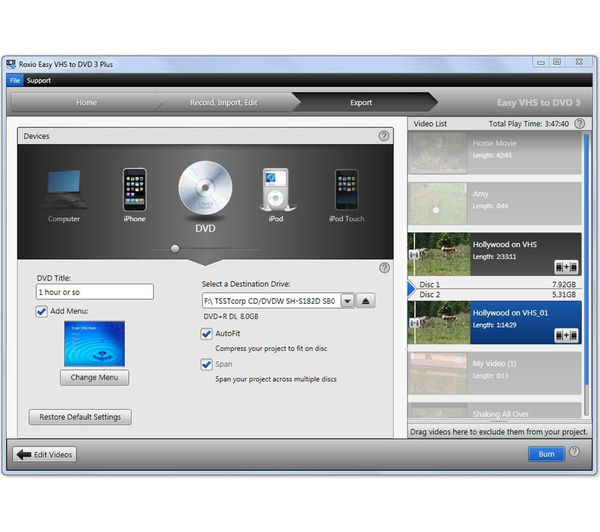This screenshot has width=600, height=532.
Task: Go back with Edit Videos button
Action: [45, 454]
